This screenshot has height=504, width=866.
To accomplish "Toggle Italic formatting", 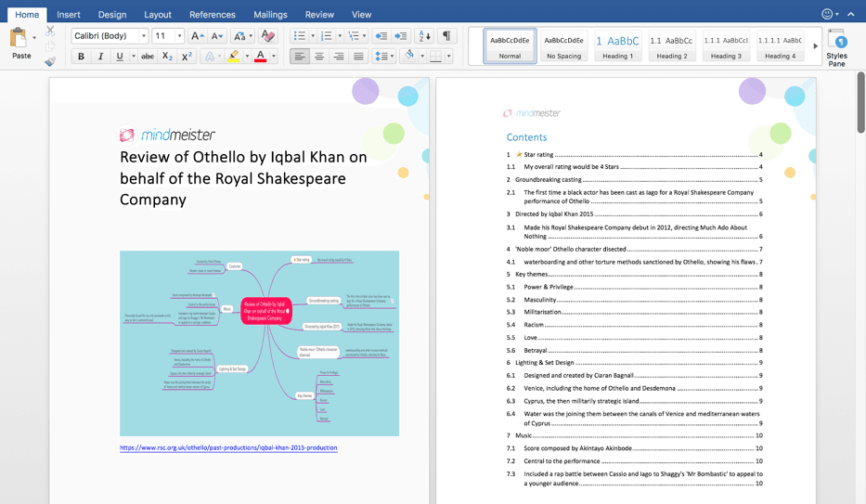I will click(100, 57).
